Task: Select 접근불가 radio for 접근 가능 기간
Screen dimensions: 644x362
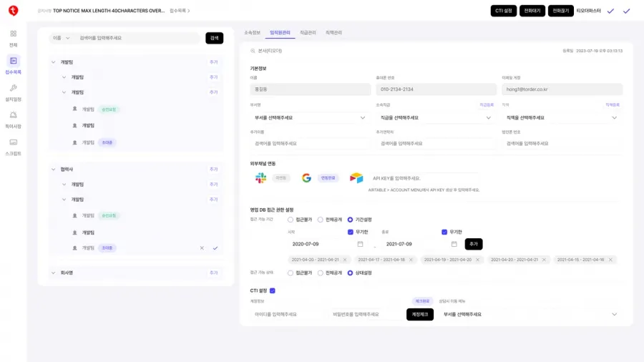Action: tap(291, 220)
